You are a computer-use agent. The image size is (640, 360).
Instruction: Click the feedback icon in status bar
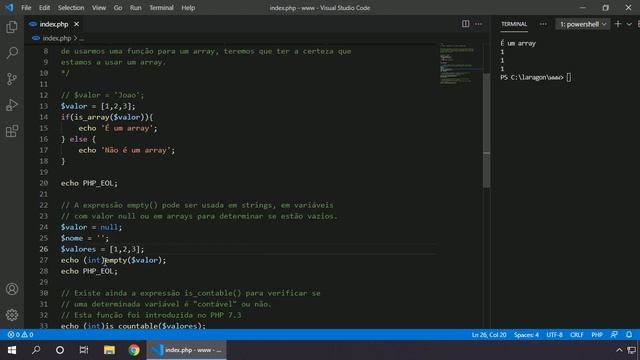[614, 335]
